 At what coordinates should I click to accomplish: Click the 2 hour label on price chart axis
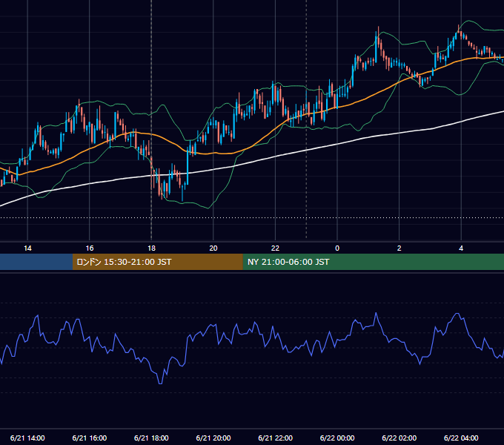point(399,248)
